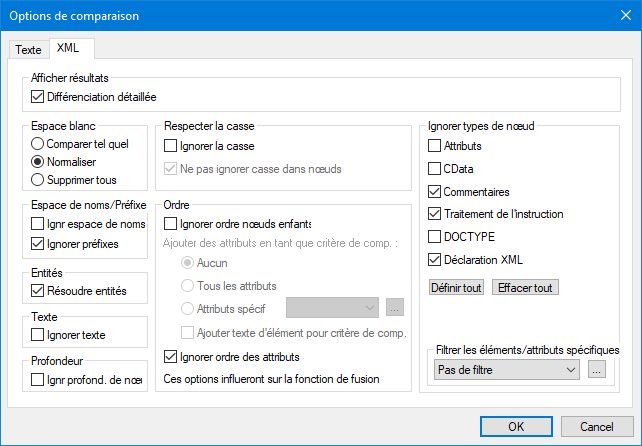This screenshot has height=446, width=642.
Task: Disable Résoudre entités checkbox
Action: 39,290
